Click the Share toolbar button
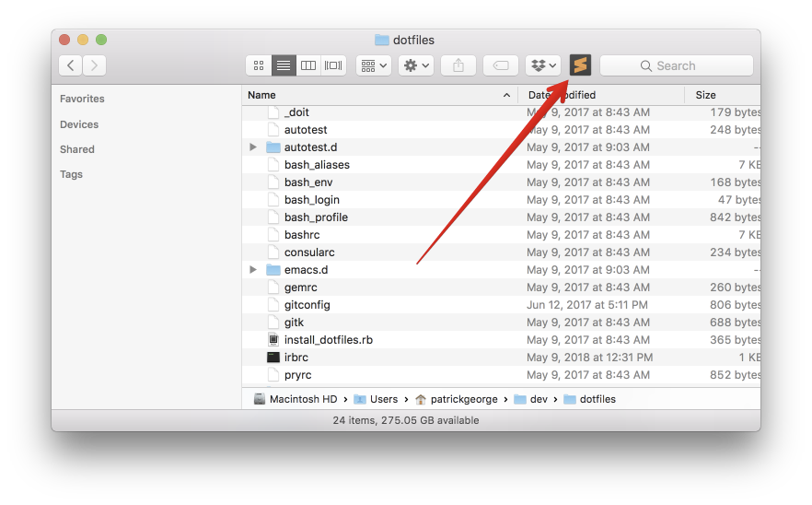Screen dimensions: 812x505 pos(458,65)
